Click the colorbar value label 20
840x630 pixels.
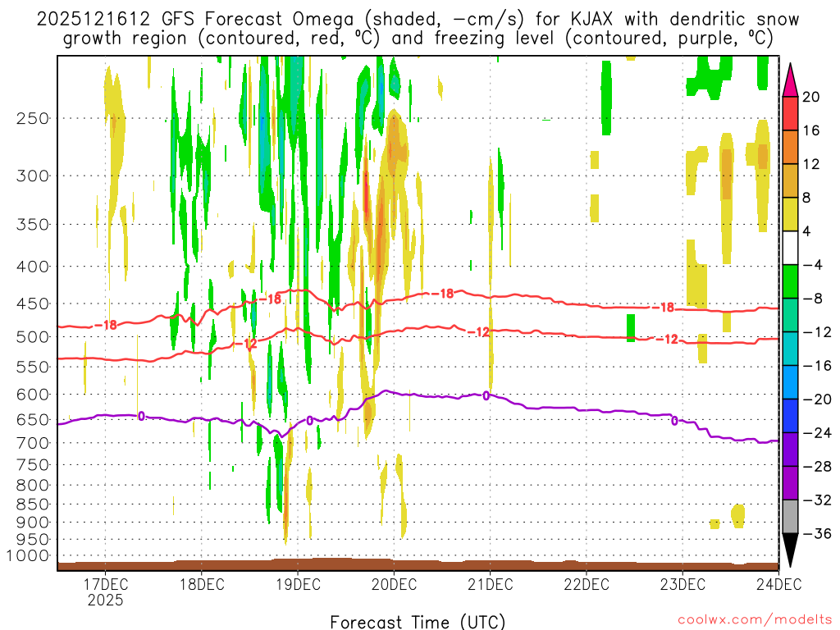pos(811,97)
